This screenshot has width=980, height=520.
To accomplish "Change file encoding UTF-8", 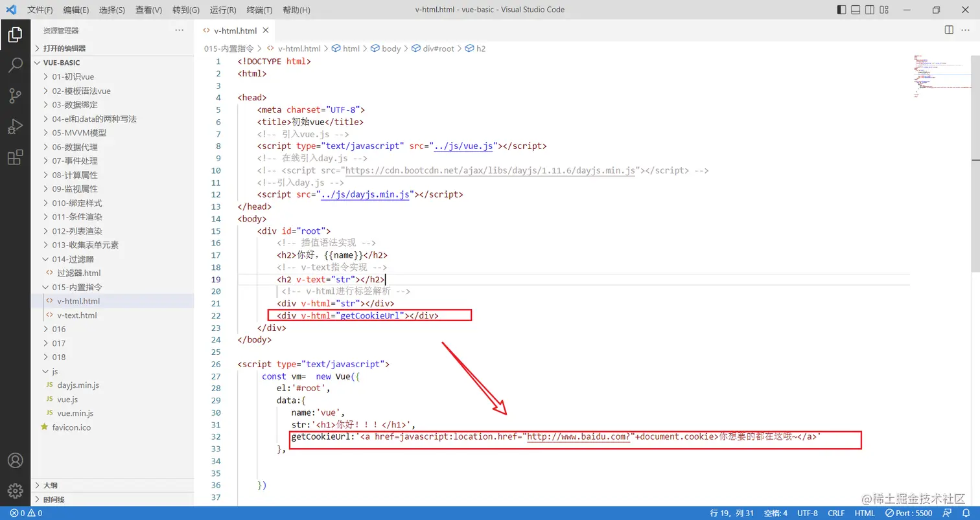I will click(x=807, y=513).
